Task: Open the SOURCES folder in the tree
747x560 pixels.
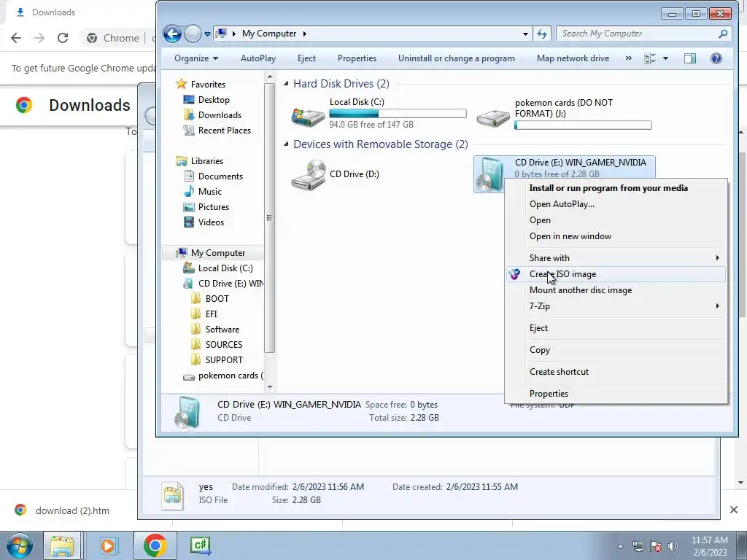Action: pyautogui.click(x=223, y=344)
